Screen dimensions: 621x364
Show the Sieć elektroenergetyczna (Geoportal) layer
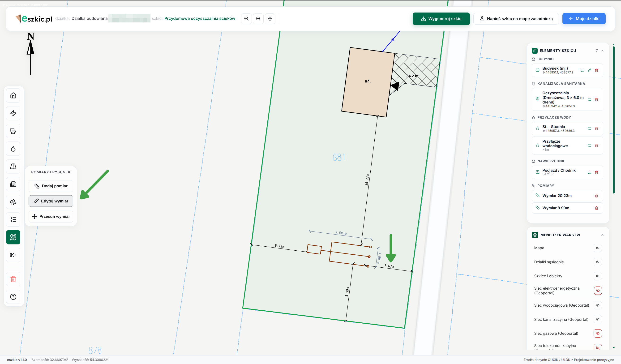598,291
